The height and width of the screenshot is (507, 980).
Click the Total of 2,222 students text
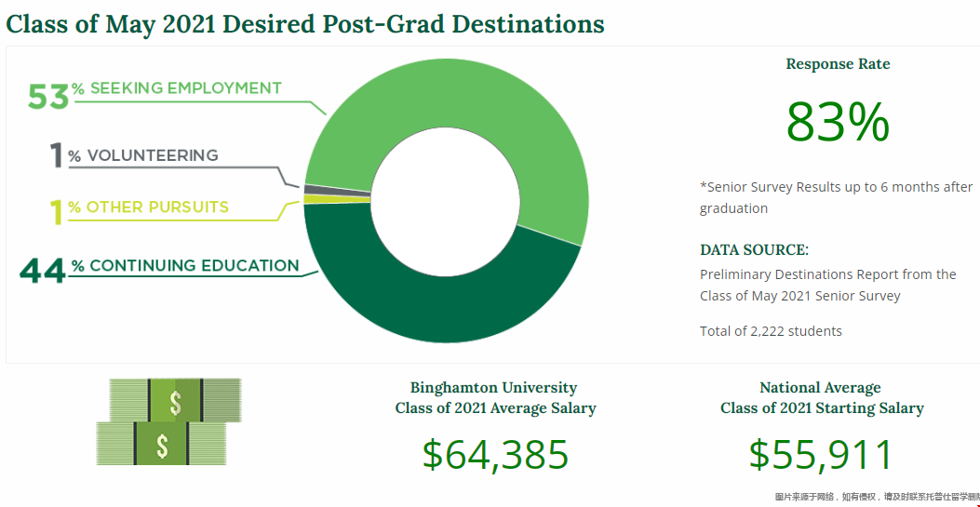[x=771, y=331]
